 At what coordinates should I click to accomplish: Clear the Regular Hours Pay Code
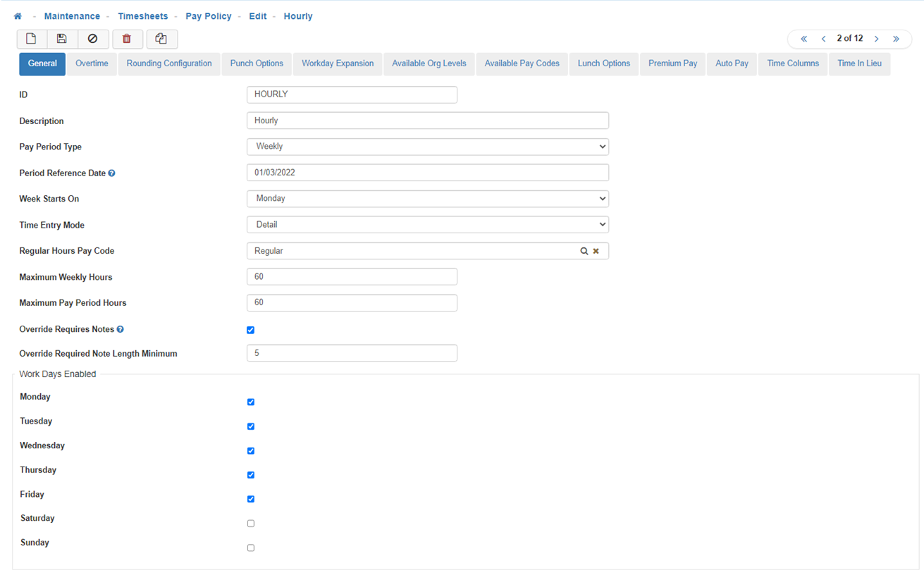point(596,251)
